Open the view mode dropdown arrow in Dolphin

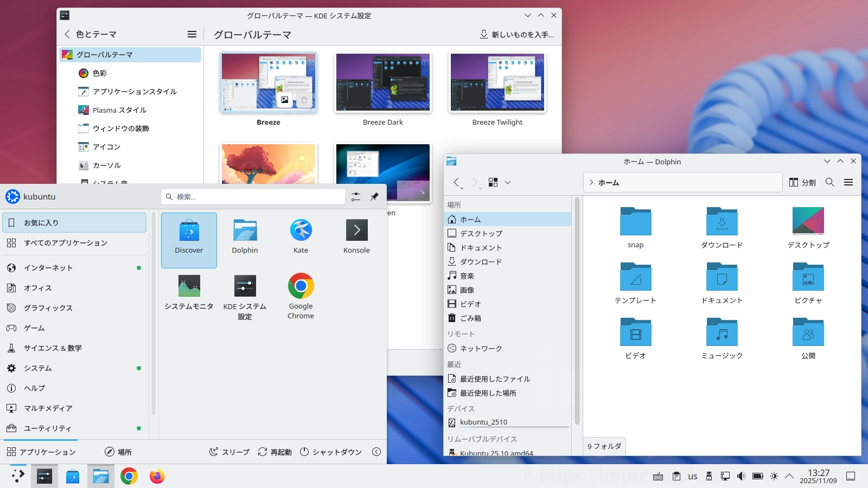[508, 183]
